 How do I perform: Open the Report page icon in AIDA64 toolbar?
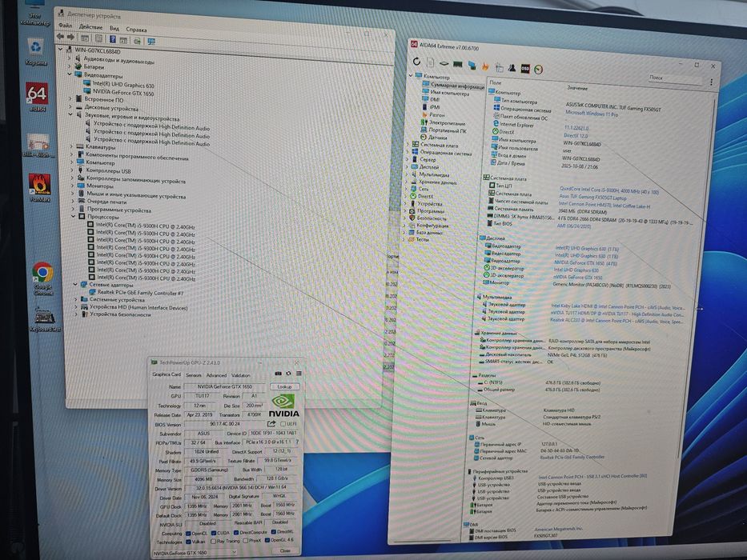430,62
